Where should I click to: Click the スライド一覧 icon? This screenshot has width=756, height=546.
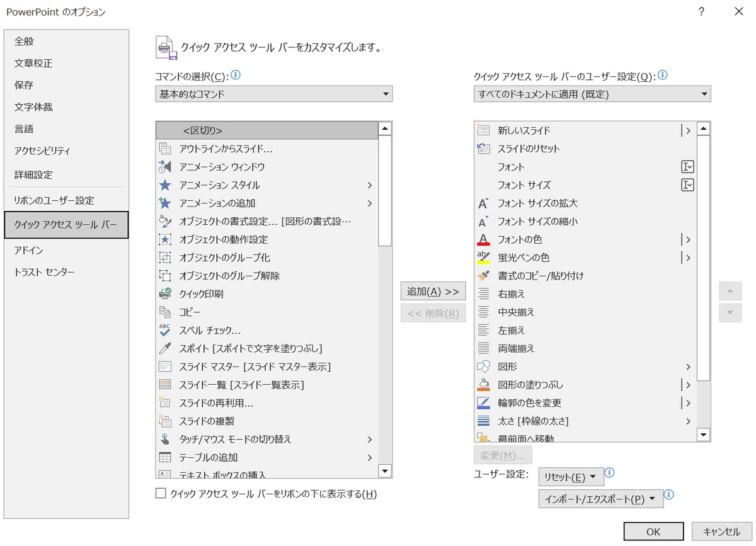165,385
